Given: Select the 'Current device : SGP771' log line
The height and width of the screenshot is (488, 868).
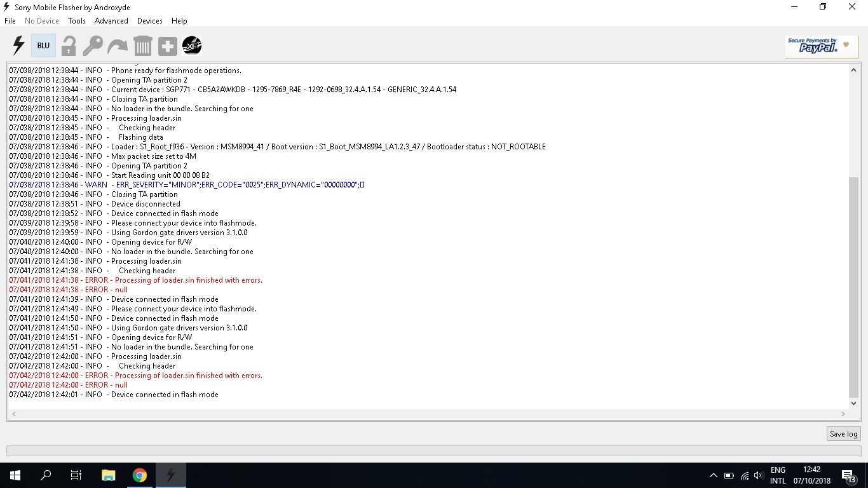Looking at the screenshot, I should pos(233,90).
